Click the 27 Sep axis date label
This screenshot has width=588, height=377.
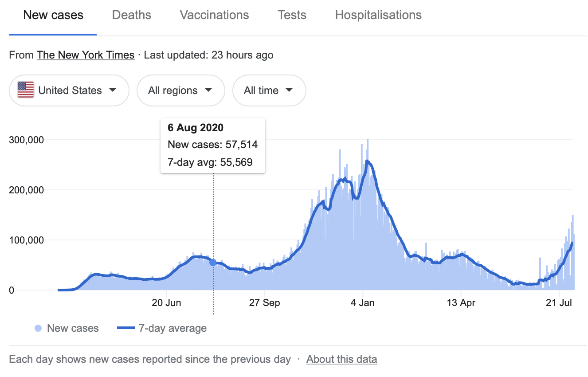(264, 303)
